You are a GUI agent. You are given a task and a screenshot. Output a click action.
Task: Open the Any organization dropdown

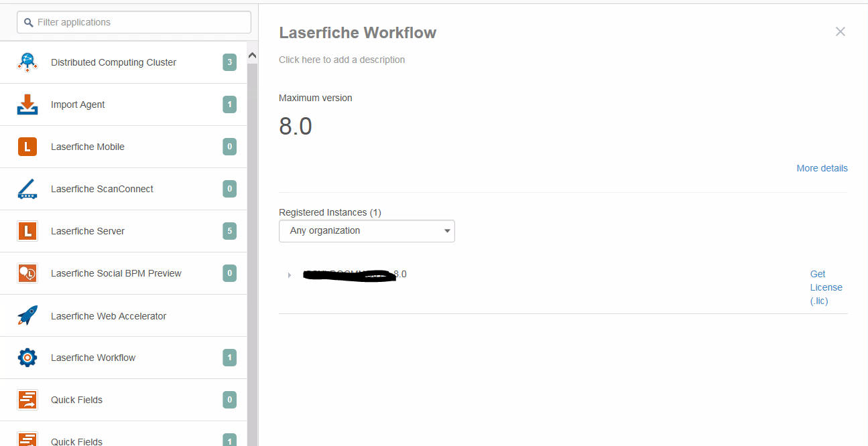pos(367,231)
